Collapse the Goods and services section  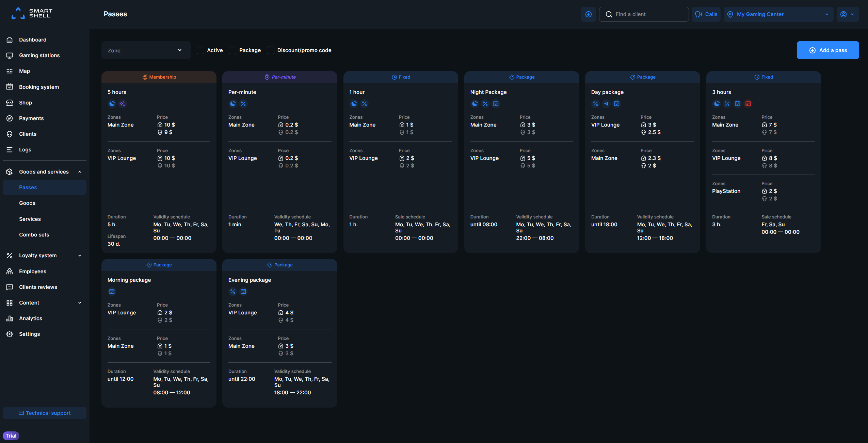(x=79, y=172)
